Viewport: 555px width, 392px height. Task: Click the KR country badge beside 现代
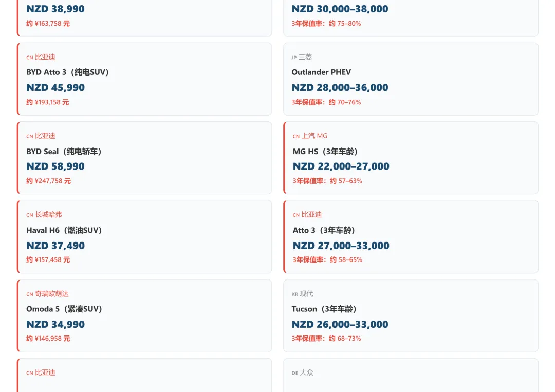(294, 294)
